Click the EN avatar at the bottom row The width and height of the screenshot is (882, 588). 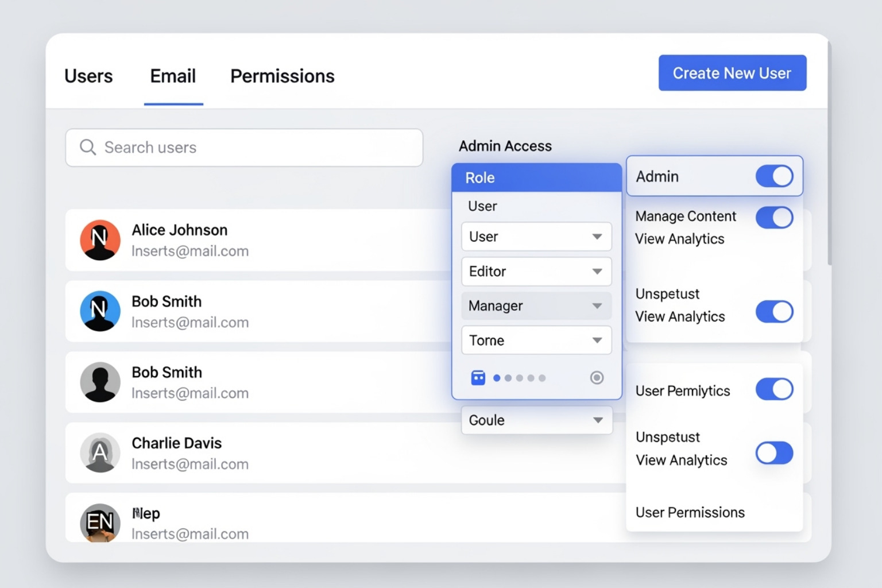coord(100,523)
